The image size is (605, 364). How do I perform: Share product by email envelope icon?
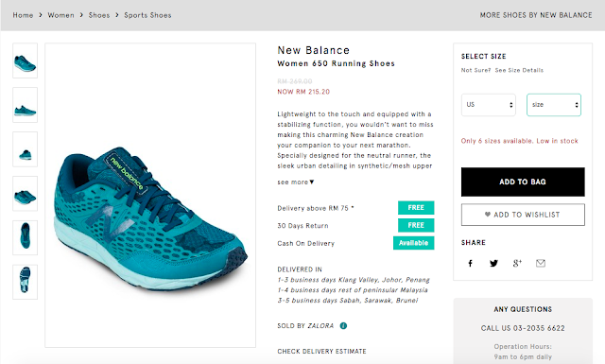click(541, 263)
